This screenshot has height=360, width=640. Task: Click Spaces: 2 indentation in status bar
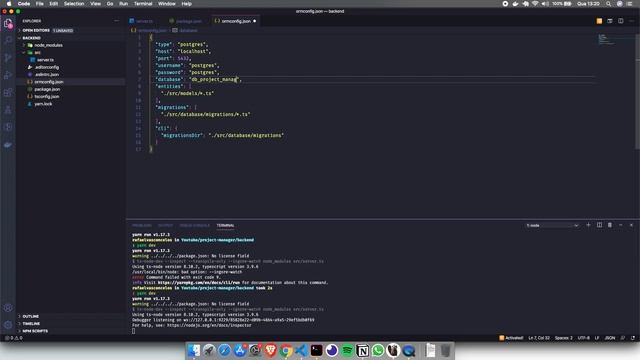564,338
